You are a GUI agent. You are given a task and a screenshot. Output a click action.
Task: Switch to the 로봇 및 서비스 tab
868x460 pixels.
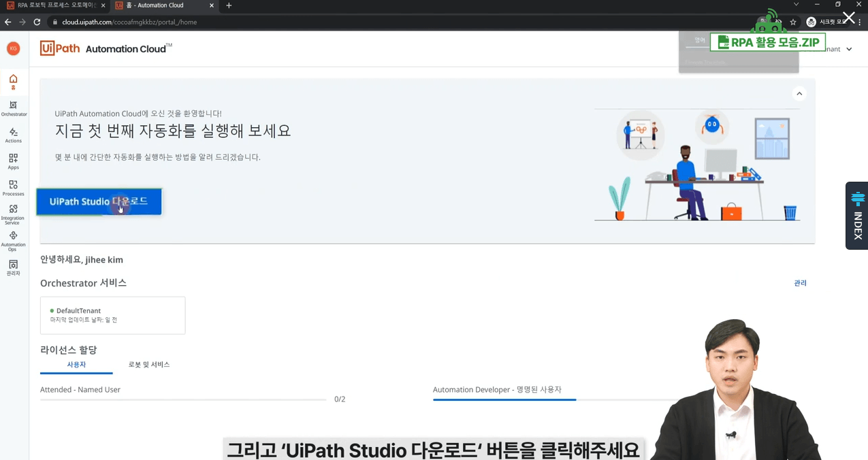(149, 365)
